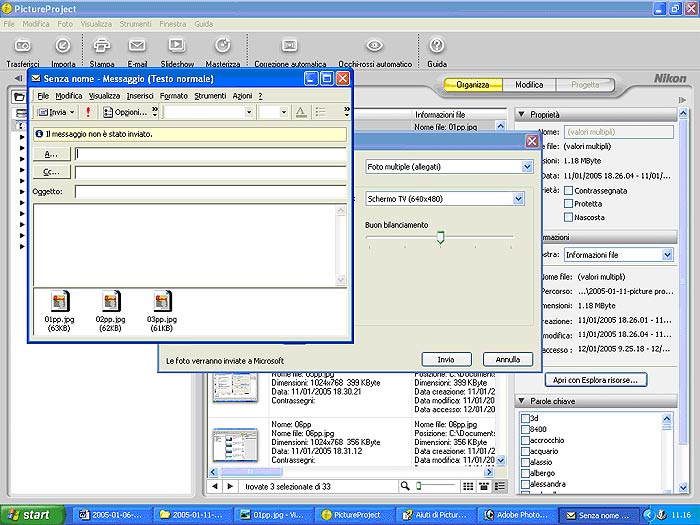Viewport: 700px width, 525px height.
Task: Collapse the Proprietà section triangle
Action: [x=521, y=115]
